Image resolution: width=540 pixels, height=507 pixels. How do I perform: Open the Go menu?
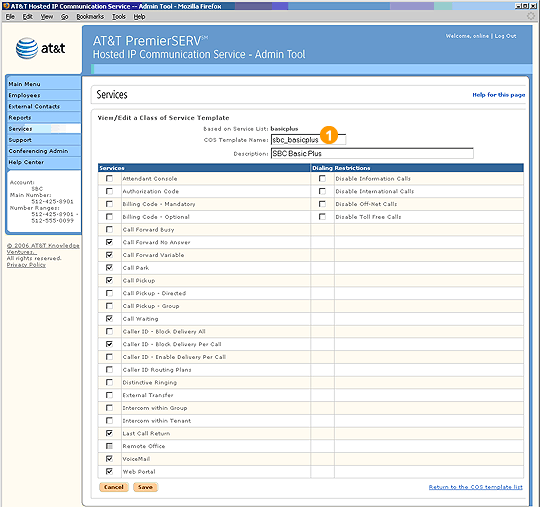click(x=64, y=17)
